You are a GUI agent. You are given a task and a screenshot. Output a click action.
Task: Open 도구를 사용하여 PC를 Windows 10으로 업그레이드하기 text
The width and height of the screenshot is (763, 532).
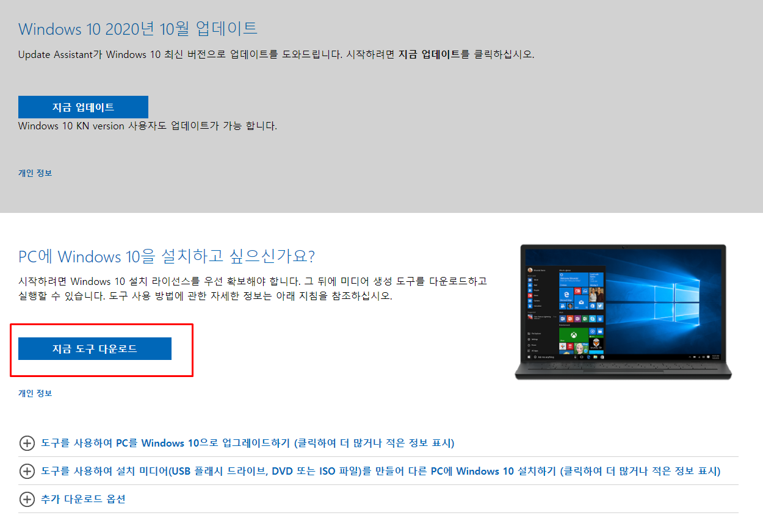pyautogui.click(x=247, y=443)
